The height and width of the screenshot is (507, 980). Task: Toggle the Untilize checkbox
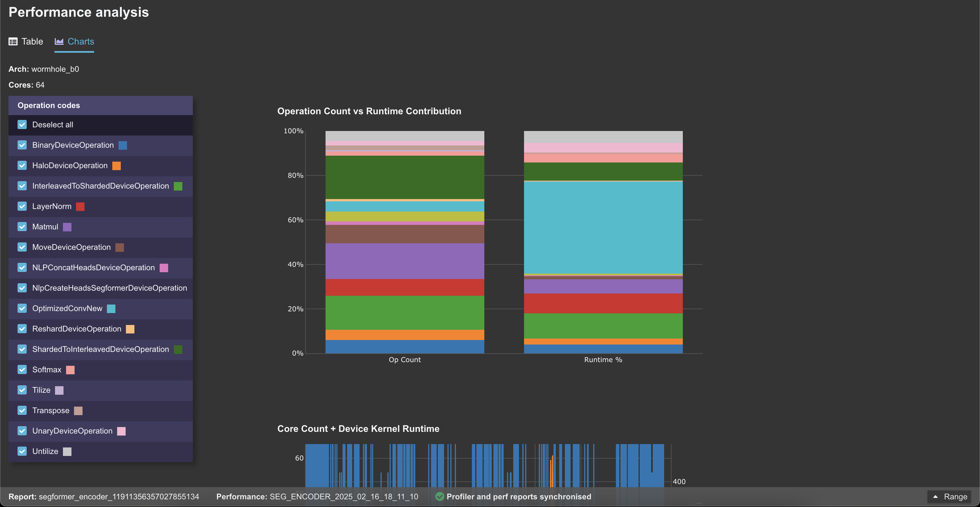click(x=22, y=451)
